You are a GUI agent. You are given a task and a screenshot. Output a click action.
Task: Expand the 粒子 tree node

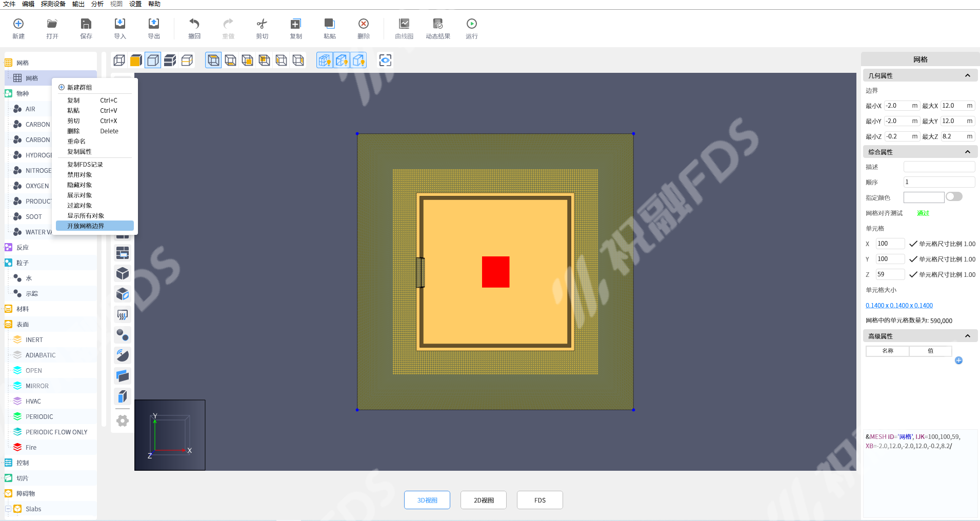pos(8,263)
